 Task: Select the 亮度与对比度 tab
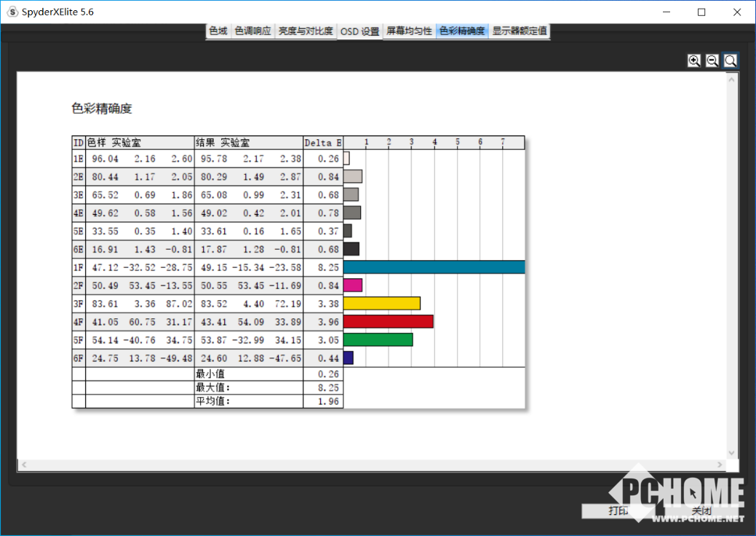coord(306,31)
